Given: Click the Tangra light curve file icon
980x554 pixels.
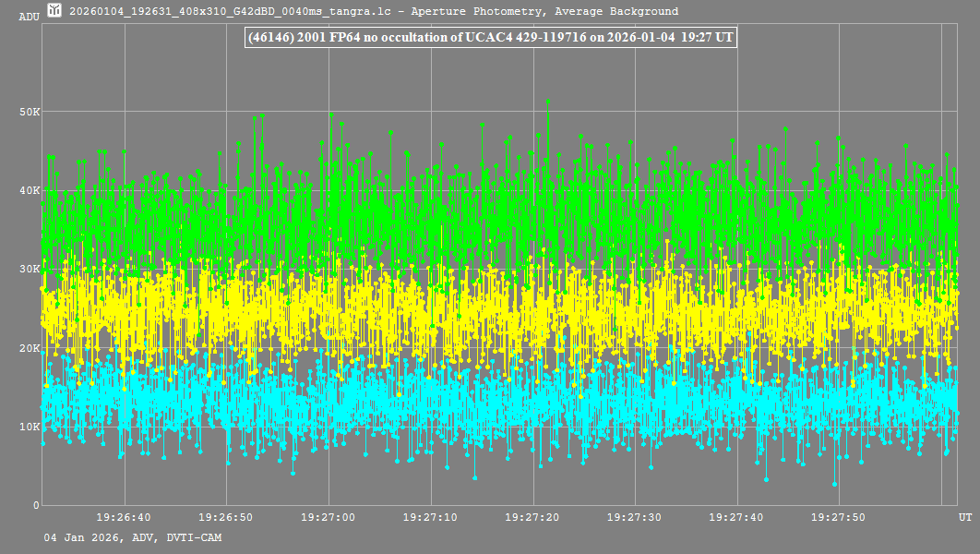Looking at the screenshot, I should [x=54, y=11].
